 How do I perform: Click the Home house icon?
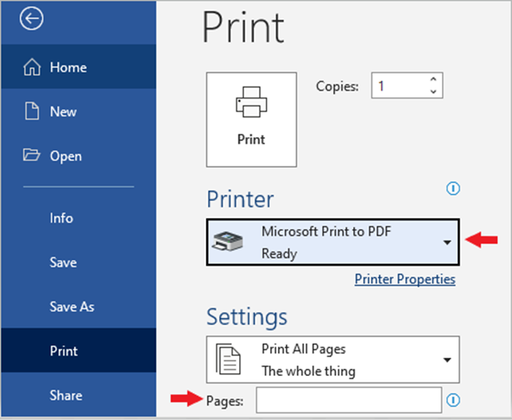point(32,67)
